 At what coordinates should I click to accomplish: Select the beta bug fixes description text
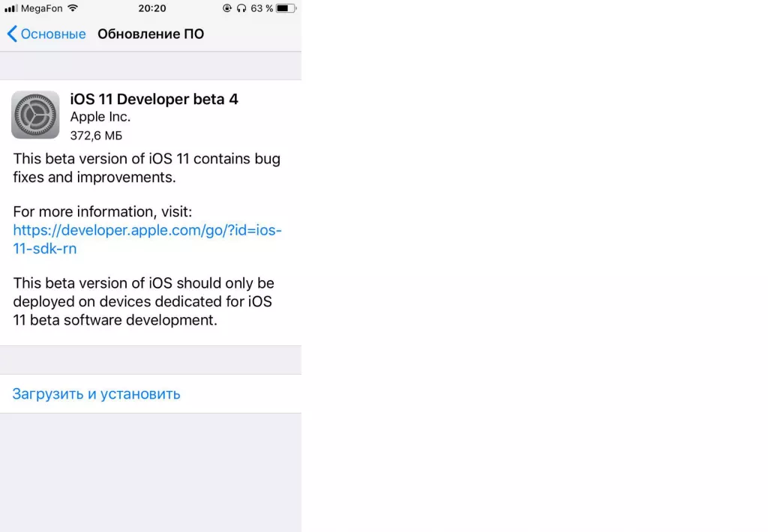pyautogui.click(x=146, y=168)
